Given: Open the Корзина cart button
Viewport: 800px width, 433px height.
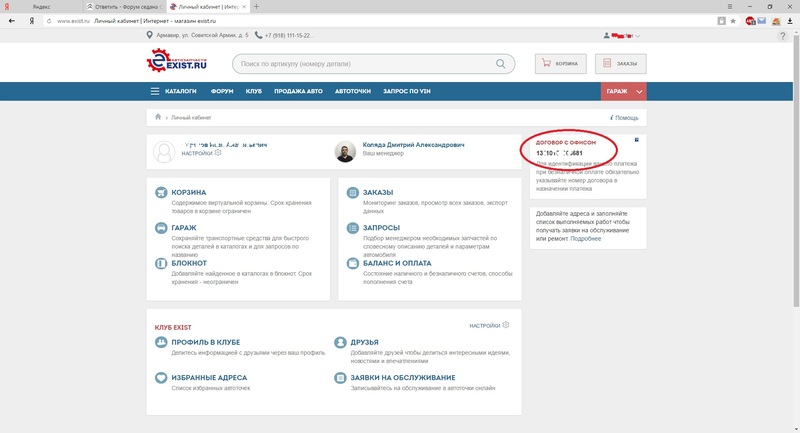Looking at the screenshot, I should click(x=560, y=64).
